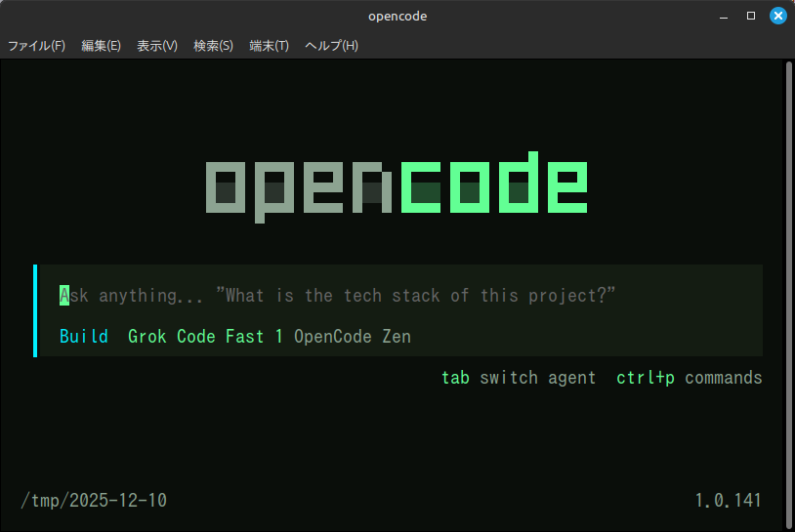The image size is (795, 532).
Task: Click the terminal vertical scrollbar
Action: point(788,294)
